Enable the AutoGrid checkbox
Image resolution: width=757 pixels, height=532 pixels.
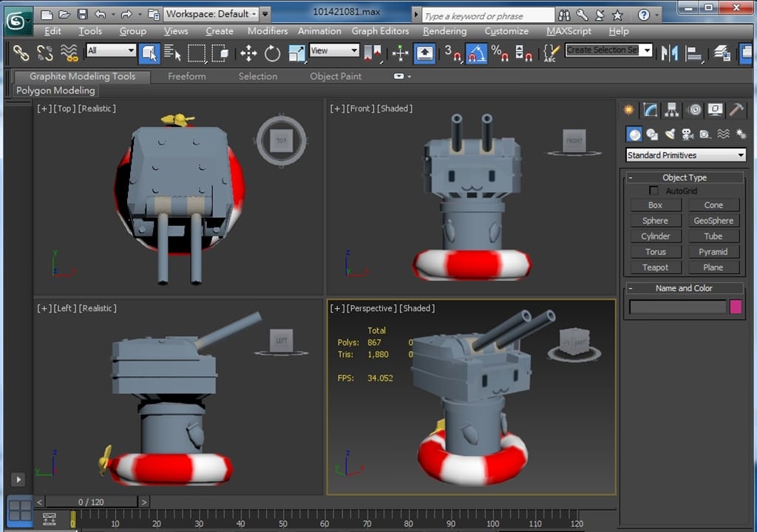tap(654, 191)
